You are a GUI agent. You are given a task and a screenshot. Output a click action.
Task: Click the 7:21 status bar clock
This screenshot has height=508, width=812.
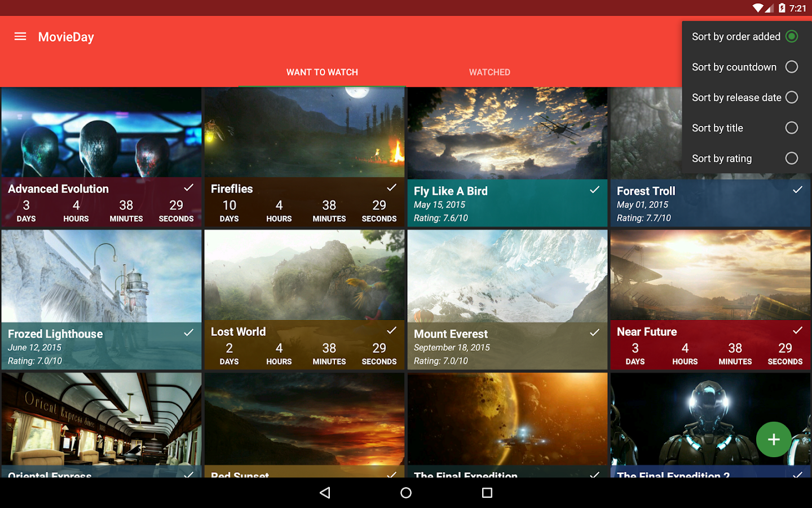pos(798,8)
